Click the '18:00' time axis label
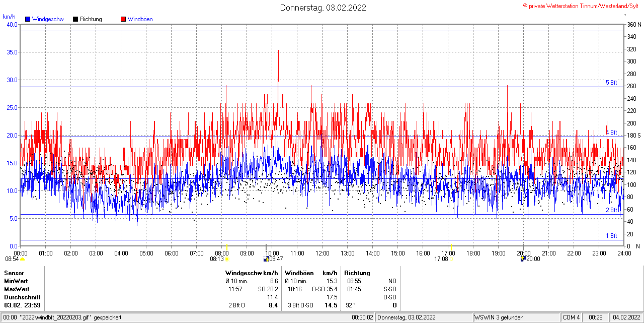Image resolution: width=644 pixels, height=323 pixels. point(473,253)
